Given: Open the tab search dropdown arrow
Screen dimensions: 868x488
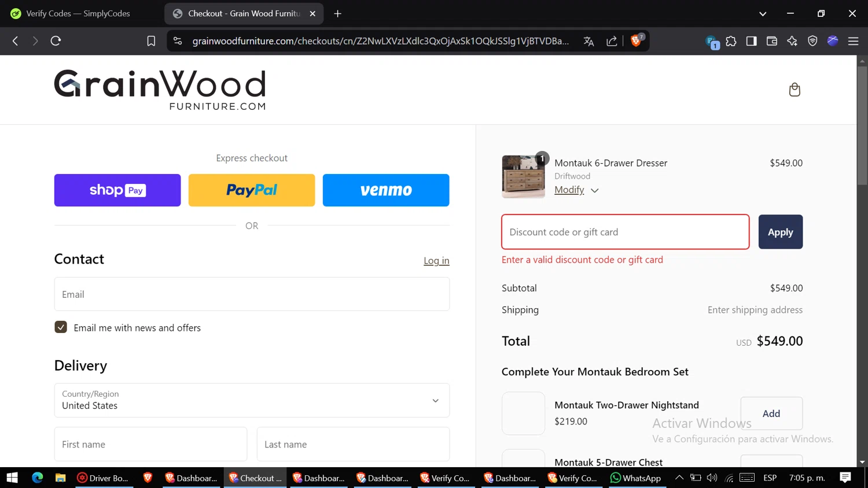Looking at the screenshot, I should (763, 14).
